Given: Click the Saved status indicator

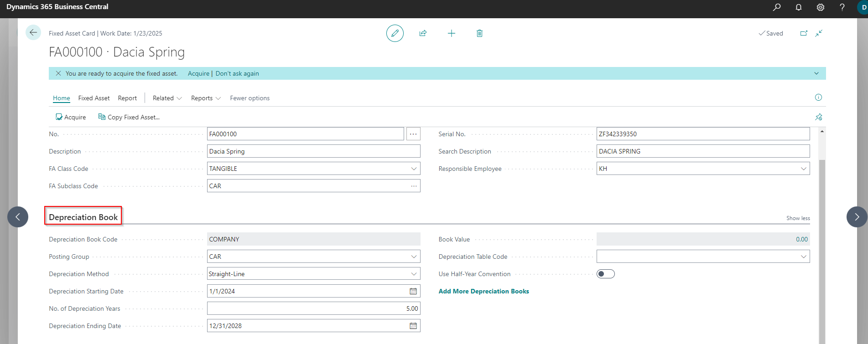Looking at the screenshot, I should [x=771, y=33].
